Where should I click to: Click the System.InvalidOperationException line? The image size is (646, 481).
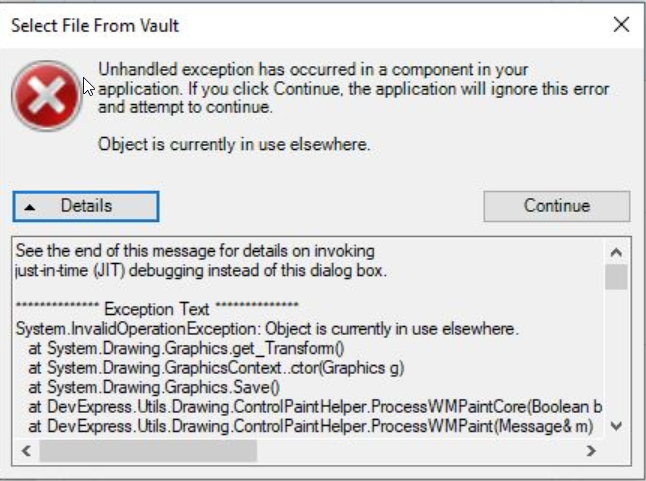(x=267, y=329)
